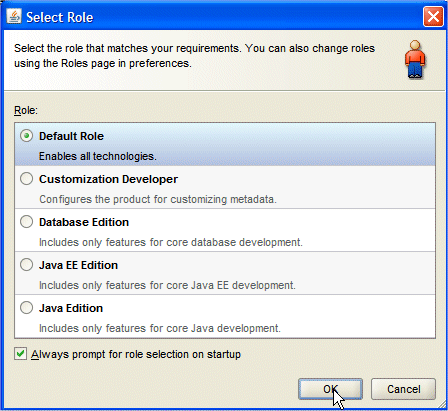The width and height of the screenshot is (448, 411).
Task: Click the resize grip at dialog corner
Action: (x=441, y=404)
